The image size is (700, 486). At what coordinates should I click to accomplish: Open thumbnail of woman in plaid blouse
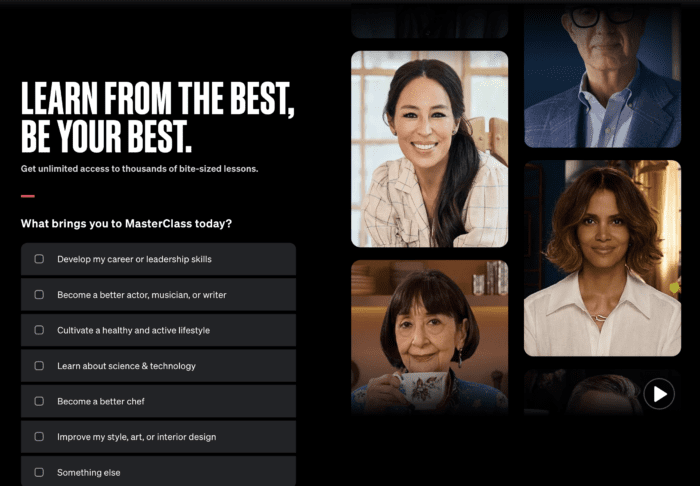(429, 149)
